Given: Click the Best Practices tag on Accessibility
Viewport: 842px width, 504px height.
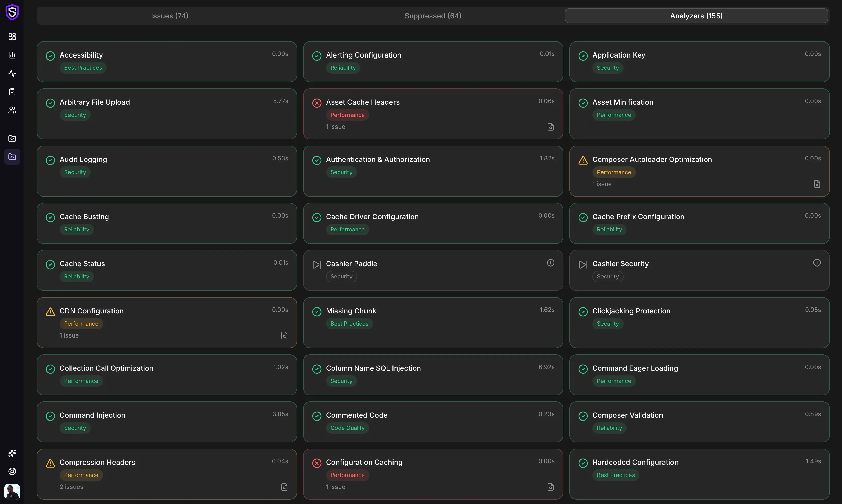Looking at the screenshot, I should pos(83,68).
